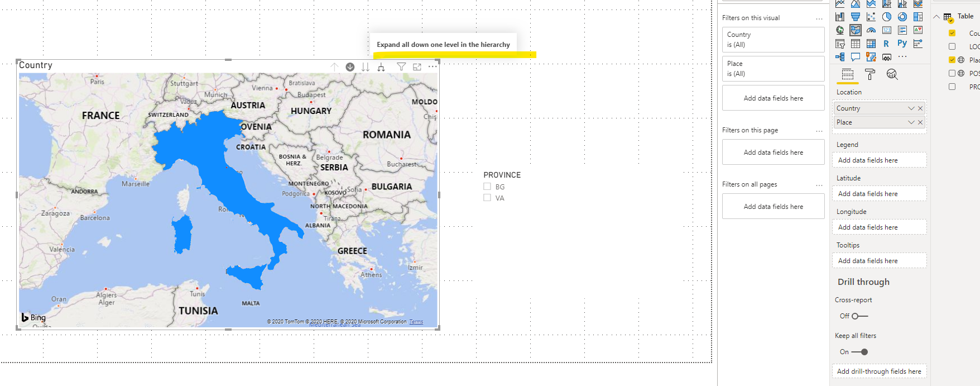Select the Filled map visualization icon
980x386 pixels.
point(856,30)
